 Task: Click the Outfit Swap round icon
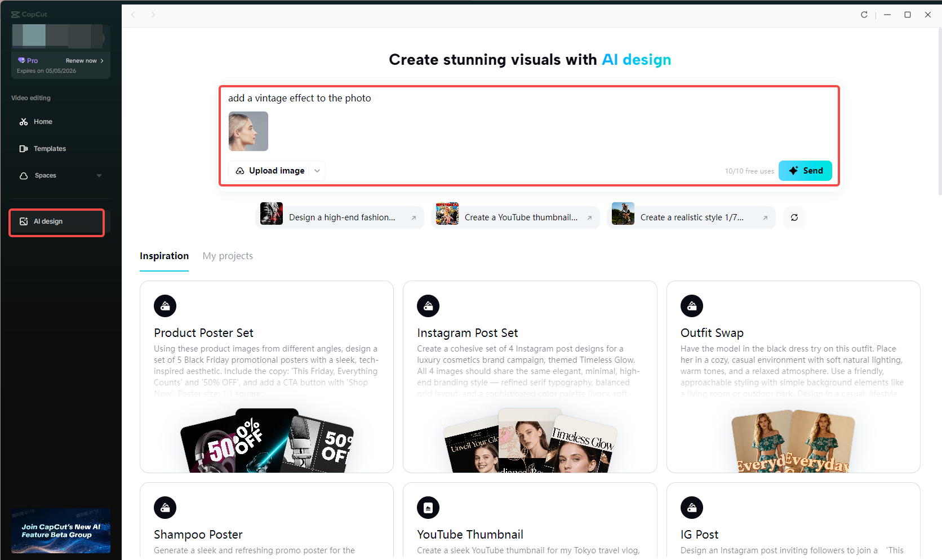[692, 306]
